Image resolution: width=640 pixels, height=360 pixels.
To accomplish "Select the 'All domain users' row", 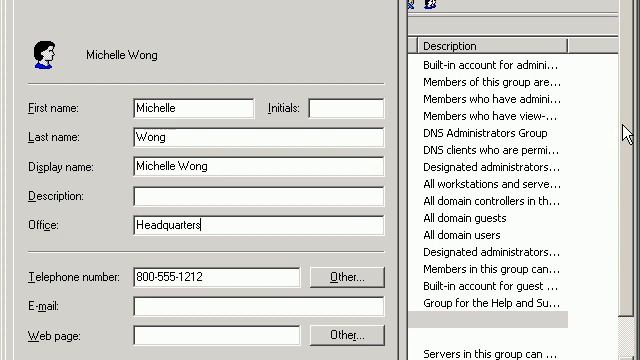I will coord(462,235).
